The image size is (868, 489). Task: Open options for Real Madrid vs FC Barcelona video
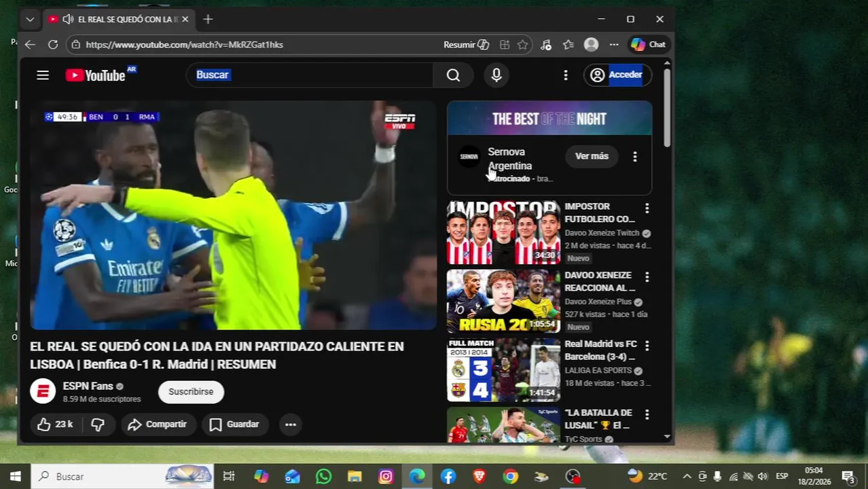tap(647, 346)
